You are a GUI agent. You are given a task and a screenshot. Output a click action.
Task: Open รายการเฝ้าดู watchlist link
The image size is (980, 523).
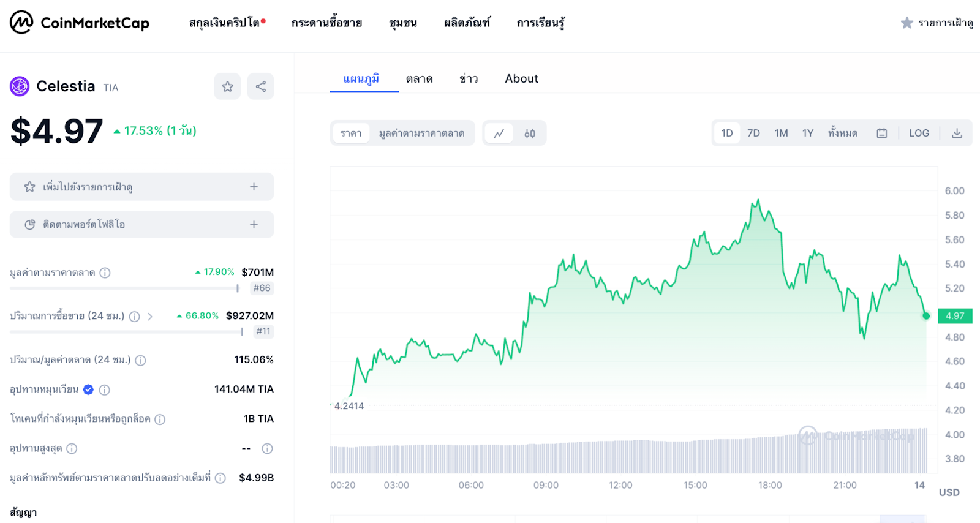[x=937, y=23]
